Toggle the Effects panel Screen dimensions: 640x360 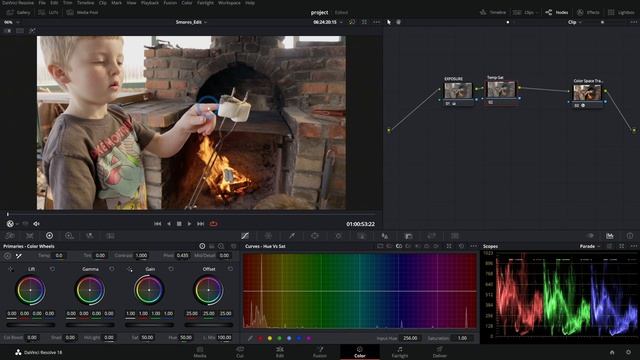click(588, 12)
